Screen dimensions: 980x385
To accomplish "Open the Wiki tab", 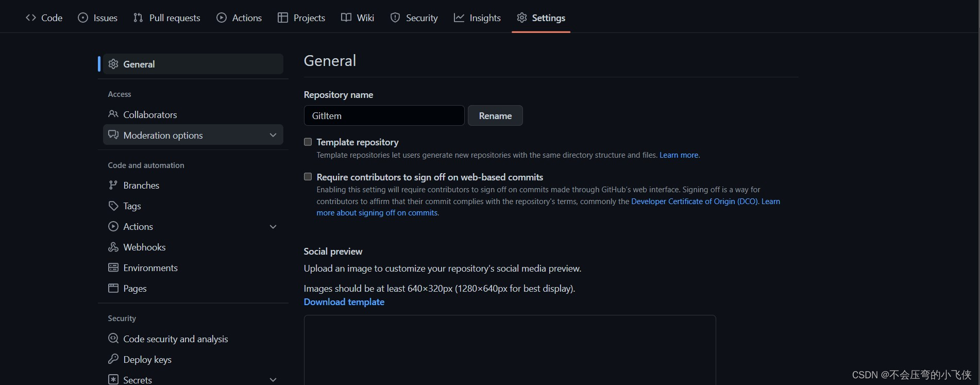I will (x=358, y=18).
